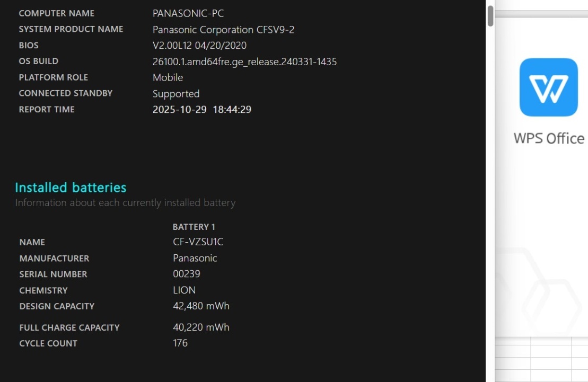Click the installed battery information subtitle
588x382 pixels.
pos(125,203)
